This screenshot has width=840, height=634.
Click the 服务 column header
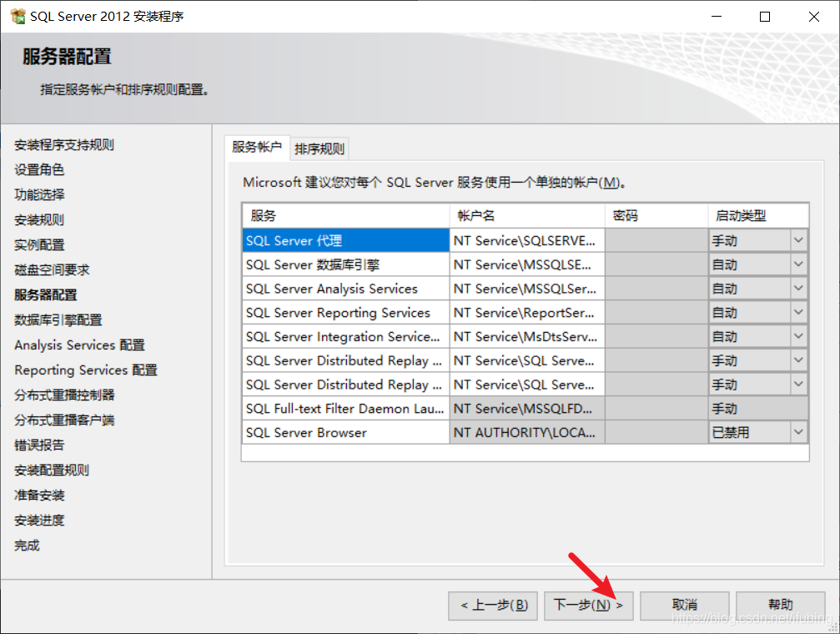click(x=345, y=215)
